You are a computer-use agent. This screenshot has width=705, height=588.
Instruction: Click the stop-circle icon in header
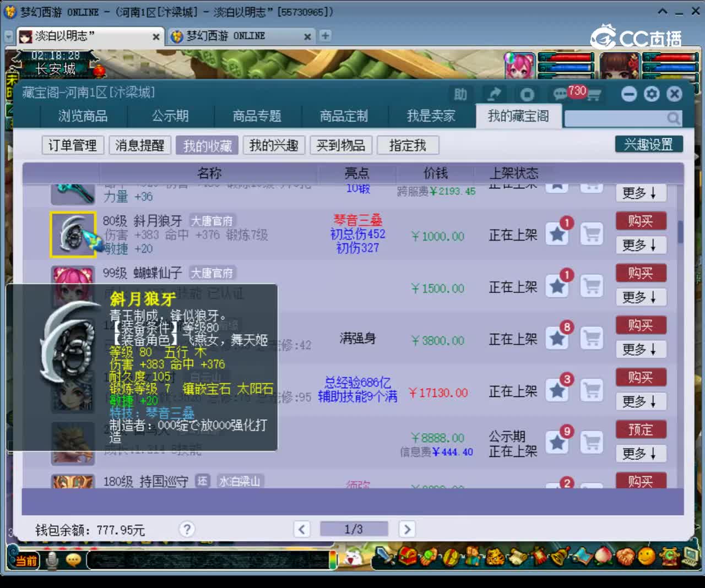click(527, 95)
